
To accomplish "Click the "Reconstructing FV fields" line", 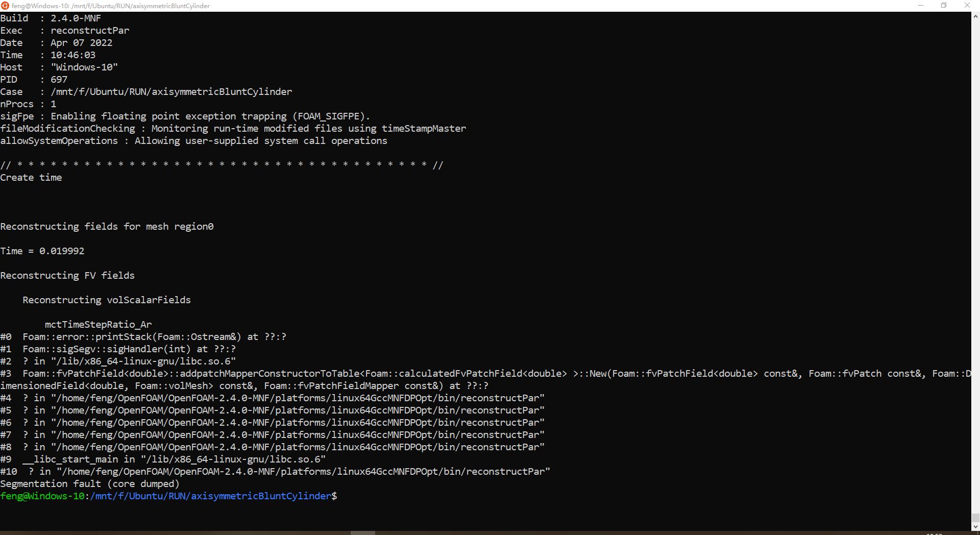I will pos(67,275).
